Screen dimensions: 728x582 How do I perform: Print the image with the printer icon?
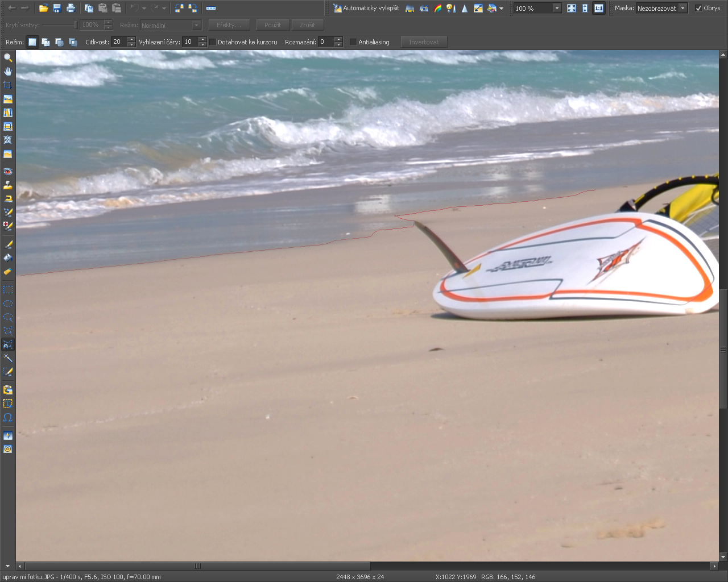click(x=71, y=9)
